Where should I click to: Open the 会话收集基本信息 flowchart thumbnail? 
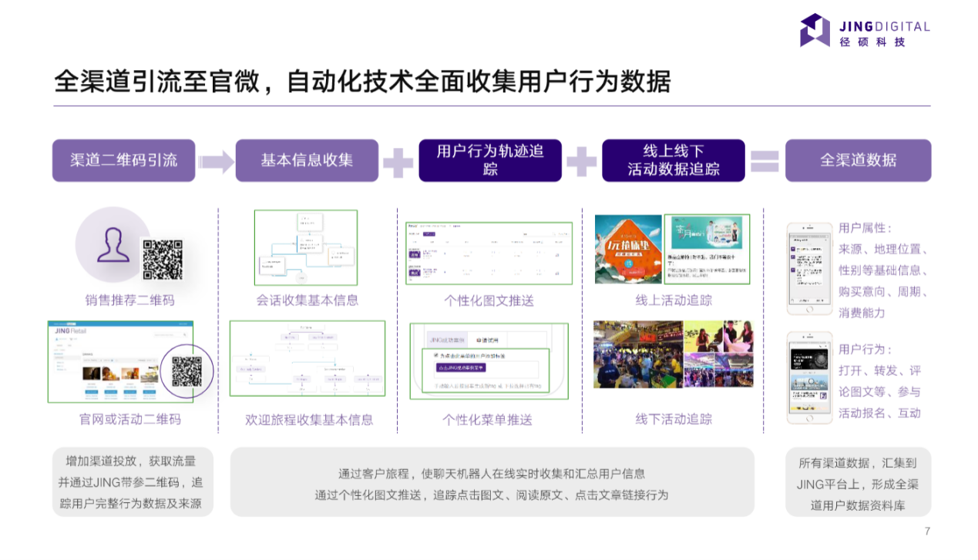[306, 247]
